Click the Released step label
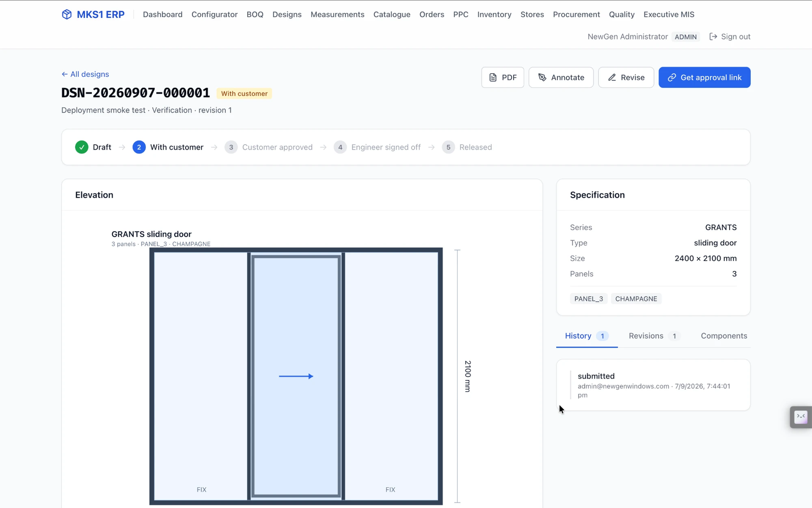The image size is (812, 508). [x=476, y=147]
